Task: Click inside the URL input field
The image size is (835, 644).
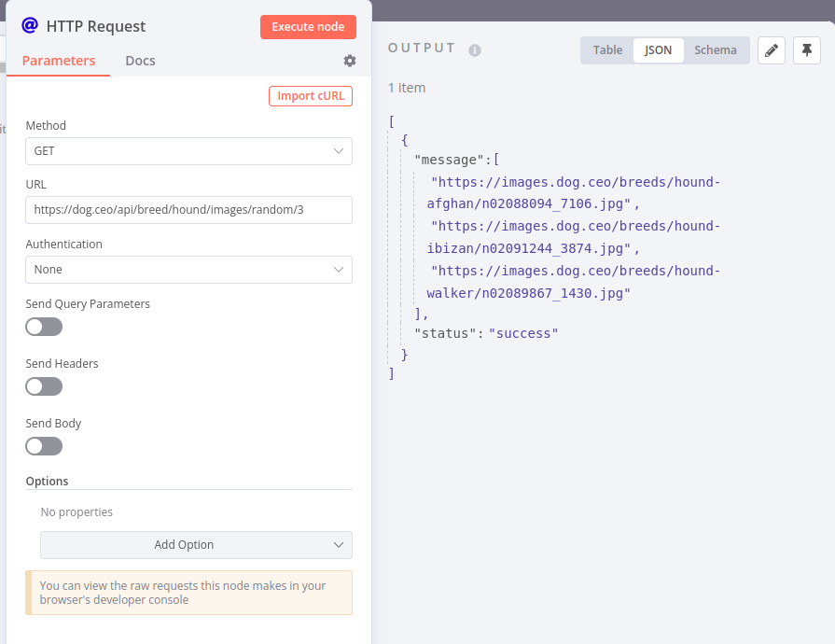Action: [188, 210]
